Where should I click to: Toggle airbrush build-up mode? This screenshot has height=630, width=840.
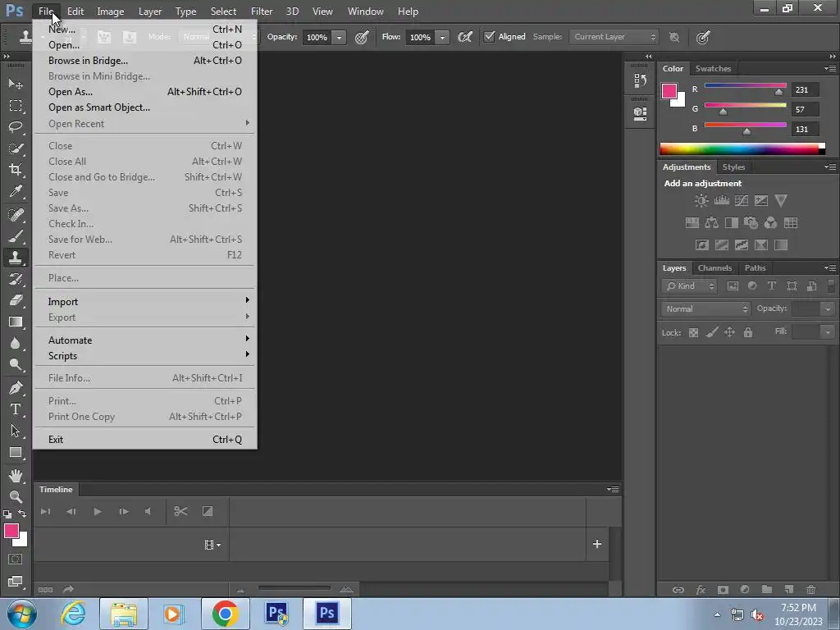click(465, 37)
